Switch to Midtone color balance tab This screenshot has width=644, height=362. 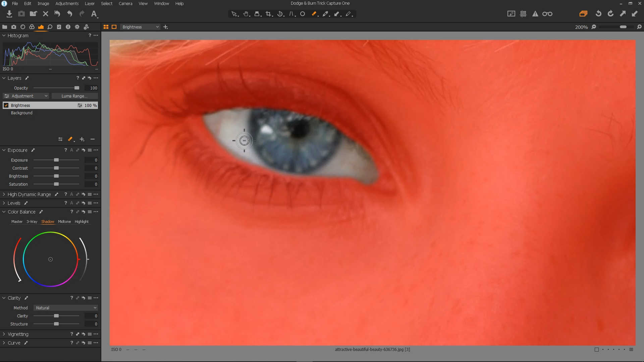(x=64, y=222)
